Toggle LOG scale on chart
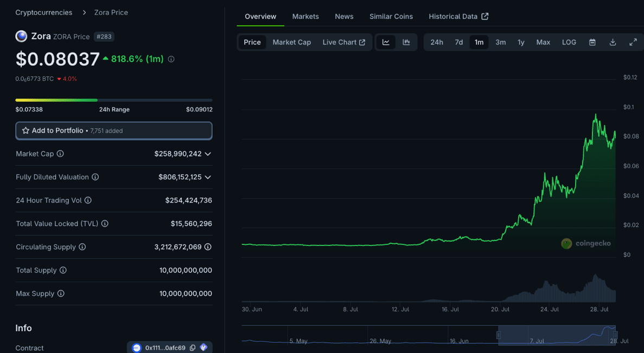Image resolution: width=644 pixels, height=353 pixels. [x=569, y=42]
